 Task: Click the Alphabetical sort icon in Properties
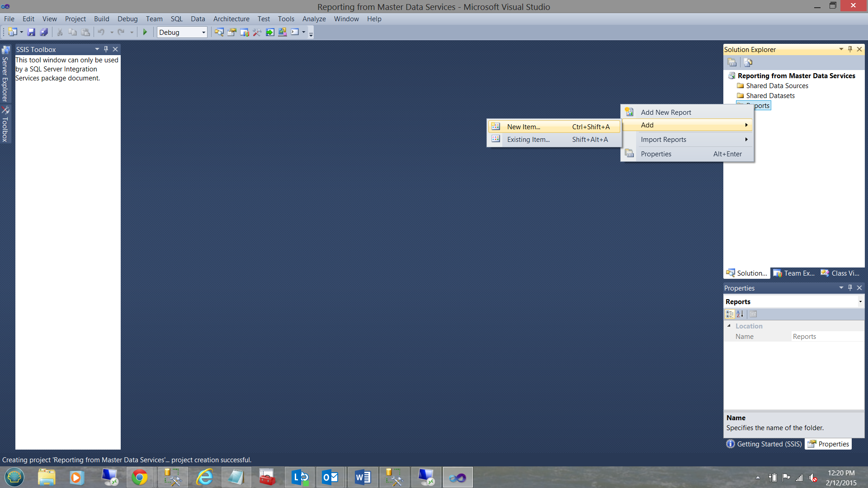tap(740, 314)
